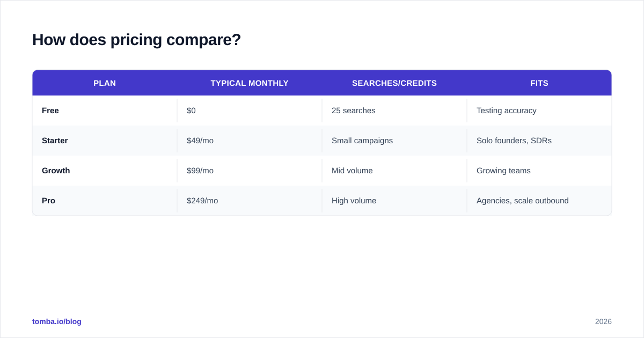Select the TYPICAL MONTHLY column header

(250, 83)
